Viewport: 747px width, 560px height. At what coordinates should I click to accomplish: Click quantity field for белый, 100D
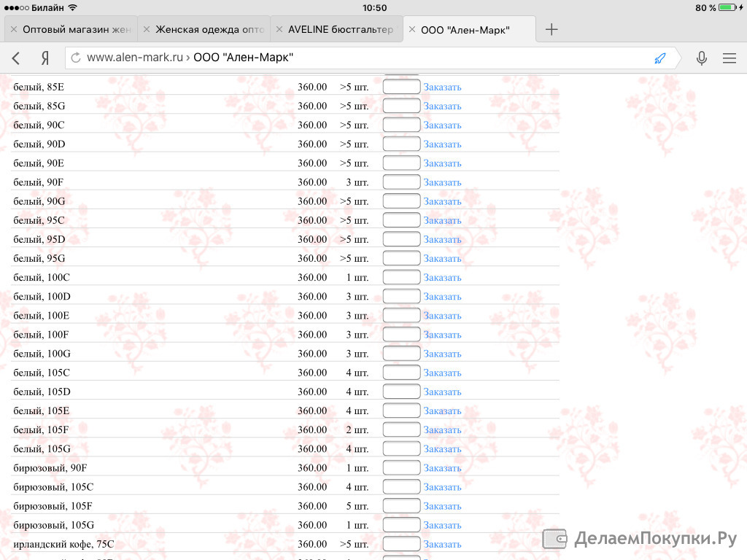(x=402, y=296)
